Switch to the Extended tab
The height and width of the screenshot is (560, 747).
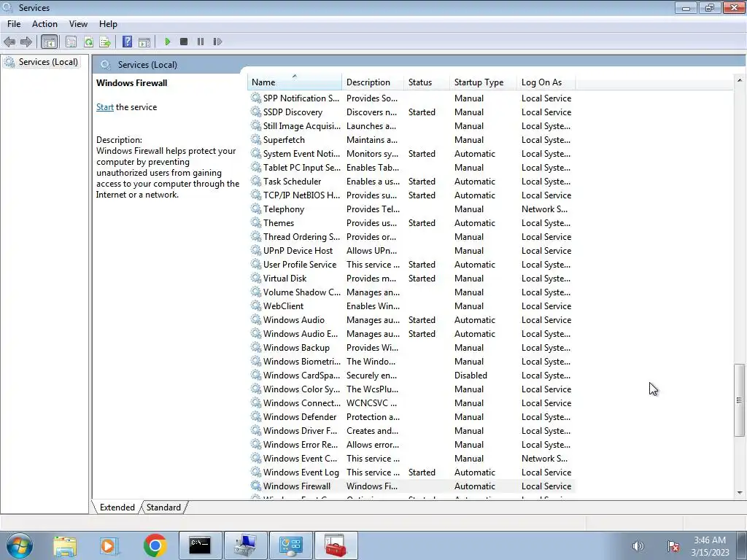(x=117, y=507)
